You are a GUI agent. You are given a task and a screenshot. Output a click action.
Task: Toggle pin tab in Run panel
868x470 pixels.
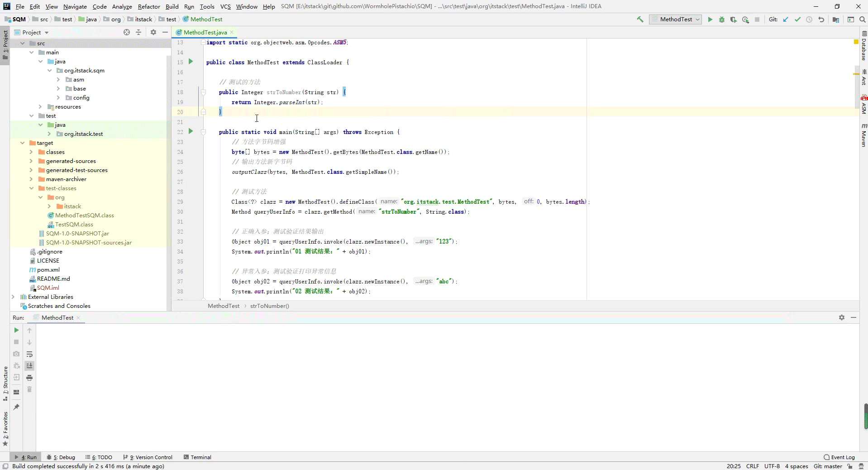pos(16,407)
